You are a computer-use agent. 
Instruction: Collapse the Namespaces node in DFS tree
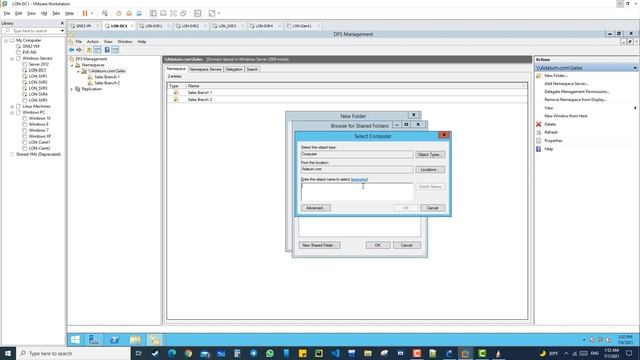pyautogui.click(x=72, y=65)
